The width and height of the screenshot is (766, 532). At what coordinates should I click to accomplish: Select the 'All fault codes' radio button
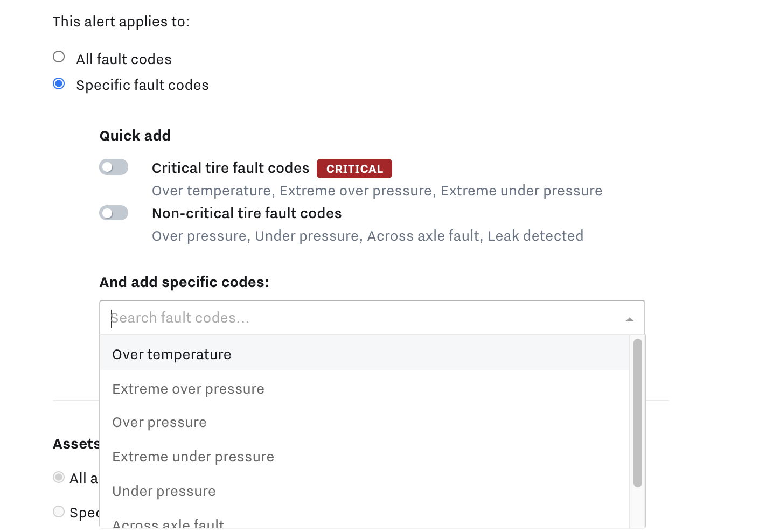coord(59,57)
